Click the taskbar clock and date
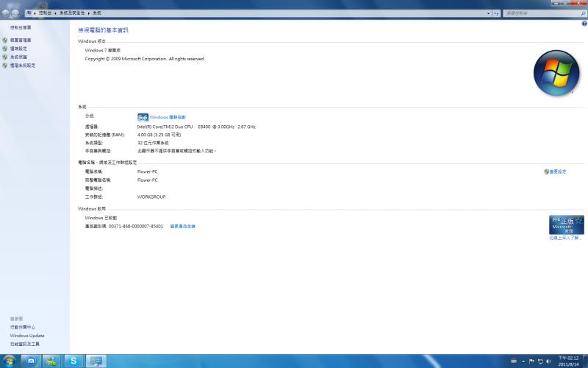Screen dimensions: 588x368 pos(568,361)
